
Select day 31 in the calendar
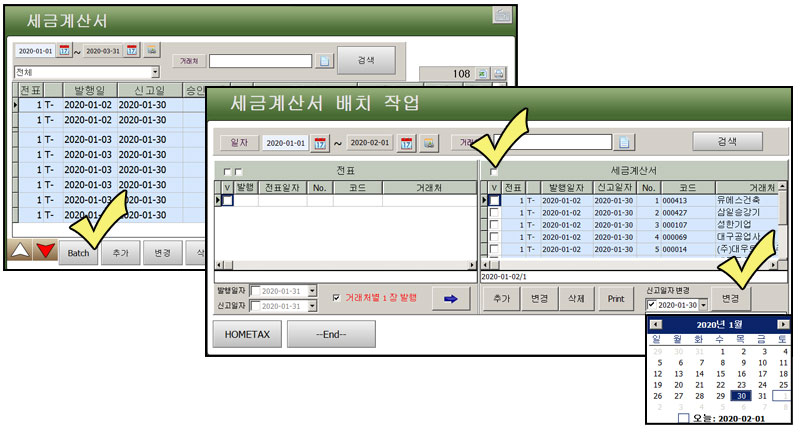point(762,396)
